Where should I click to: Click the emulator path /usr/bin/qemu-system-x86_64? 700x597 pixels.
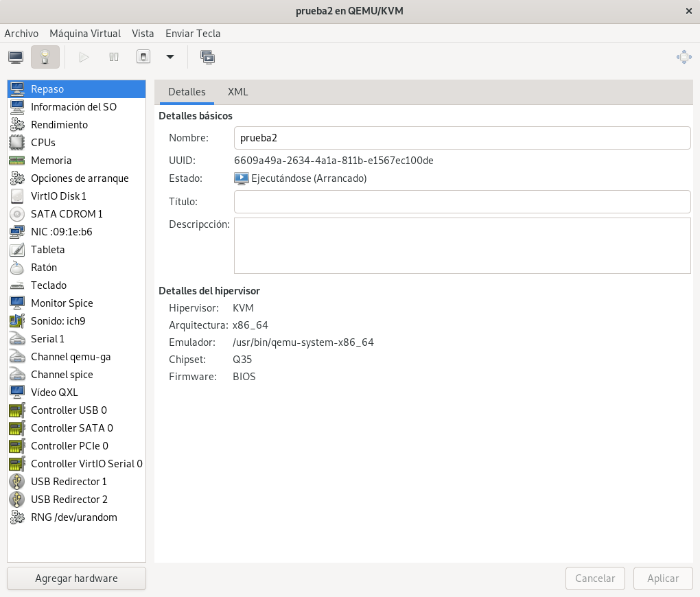click(x=303, y=342)
